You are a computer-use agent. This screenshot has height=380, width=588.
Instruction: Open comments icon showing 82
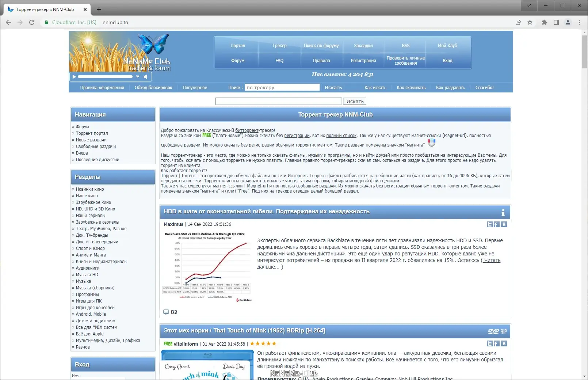166,312
